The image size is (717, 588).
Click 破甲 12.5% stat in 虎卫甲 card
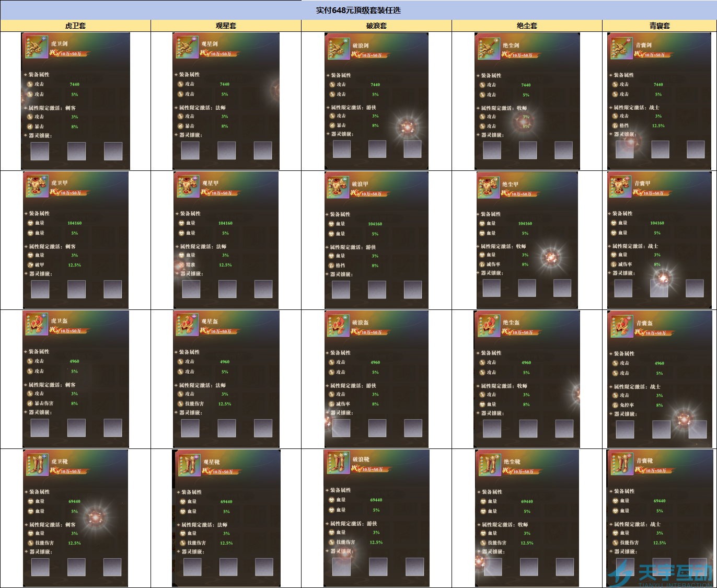[54, 265]
